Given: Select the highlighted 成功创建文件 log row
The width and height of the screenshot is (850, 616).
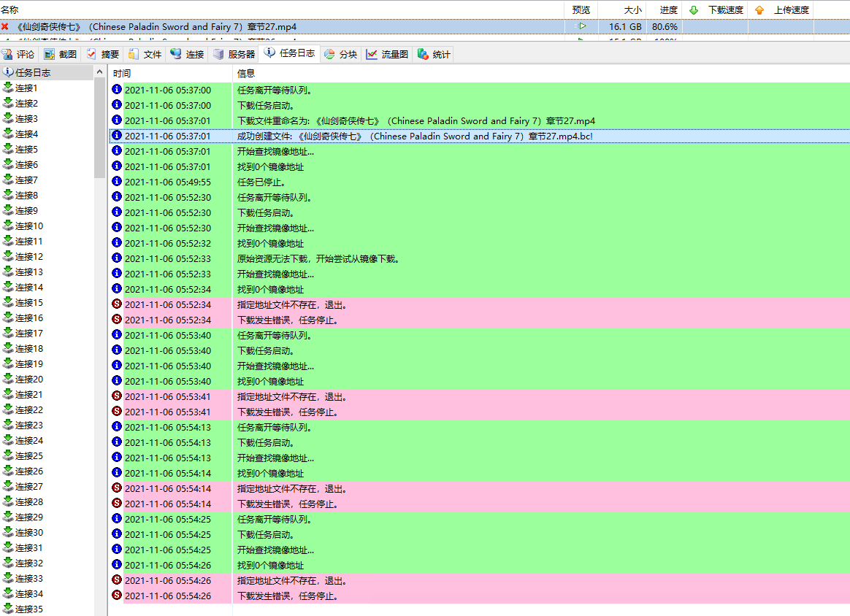Looking at the screenshot, I should pos(479,136).
